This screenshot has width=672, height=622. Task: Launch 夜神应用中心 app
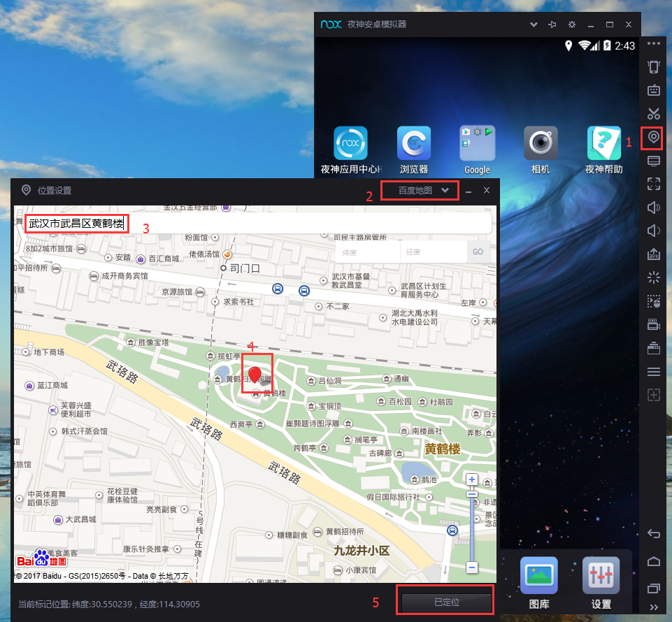pos(350,150)
